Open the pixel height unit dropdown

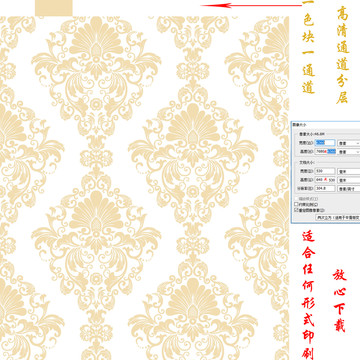click(349, 152)
